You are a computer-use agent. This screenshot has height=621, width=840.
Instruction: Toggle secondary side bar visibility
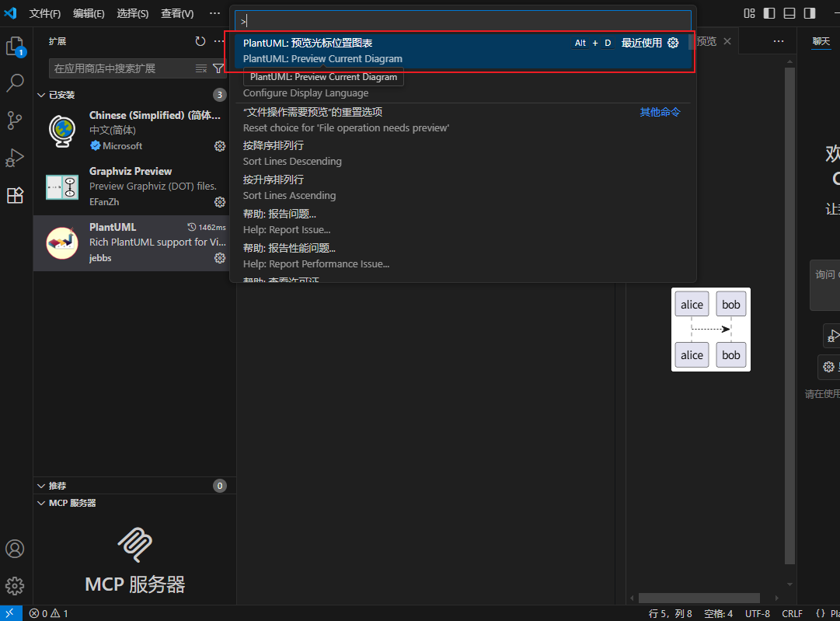810,13
